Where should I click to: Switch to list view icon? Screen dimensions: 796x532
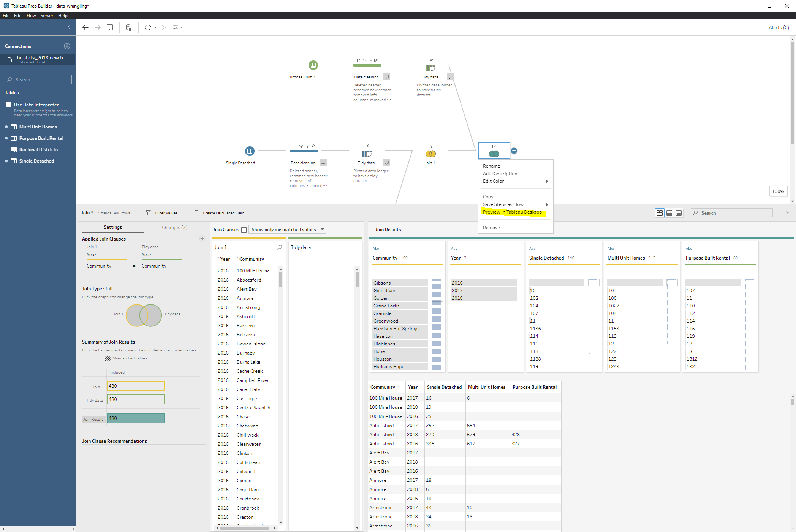tap(679, 213)
